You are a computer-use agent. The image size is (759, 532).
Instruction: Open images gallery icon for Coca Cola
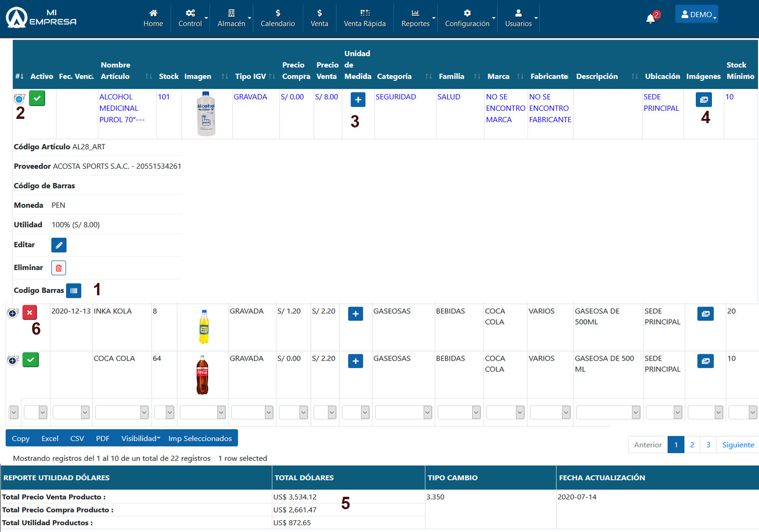tap(706, 361)
